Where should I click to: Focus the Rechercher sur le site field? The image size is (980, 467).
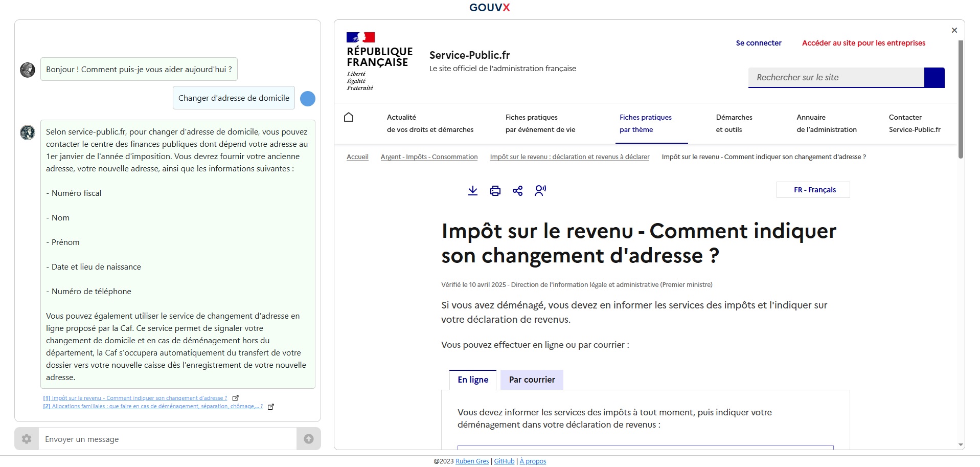(836, 77)
